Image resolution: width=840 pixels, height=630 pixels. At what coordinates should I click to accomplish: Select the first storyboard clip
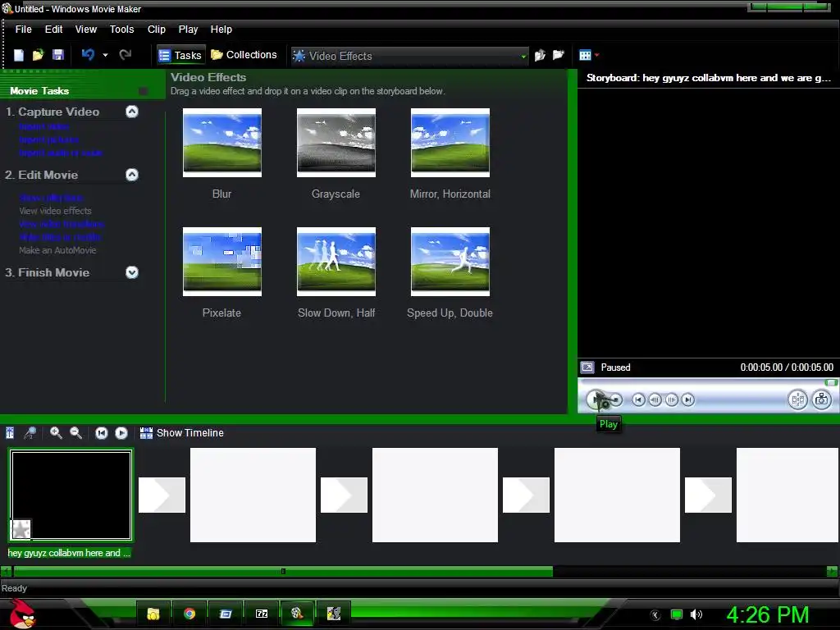point(71,495)
